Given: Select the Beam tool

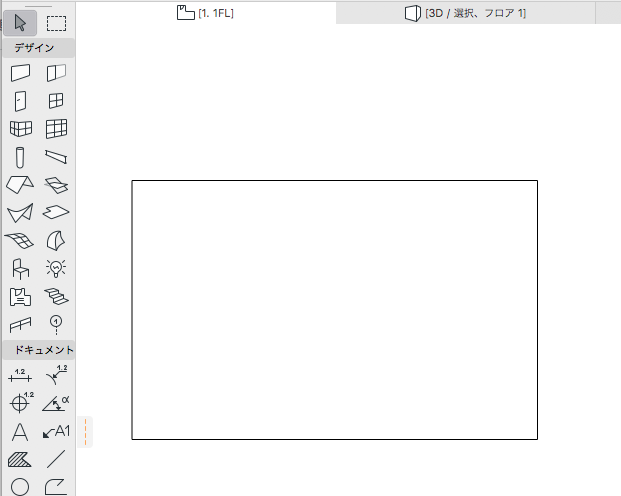Looking at the screenshot, I should (x=56, y=157).
